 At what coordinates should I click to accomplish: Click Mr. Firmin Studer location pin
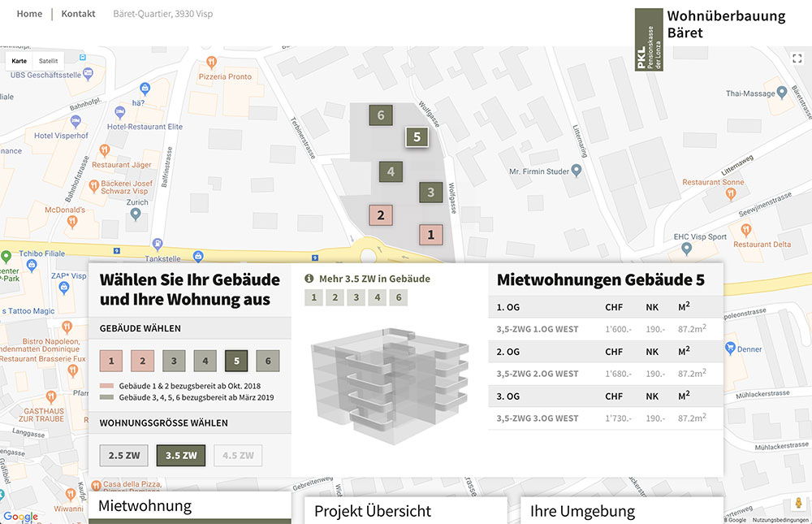(576, 171)
